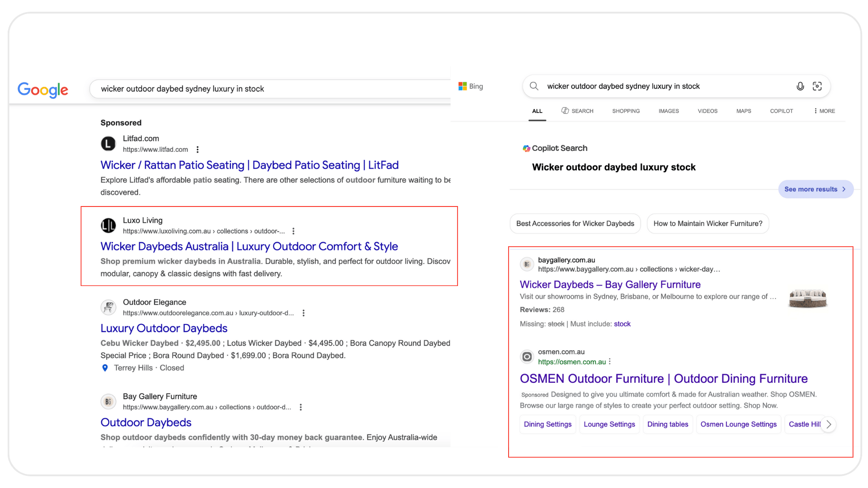This screenshot has width=868, height=488.
Task: Click 'Terrey Hills · Closed' text
Action: [149, 368]
